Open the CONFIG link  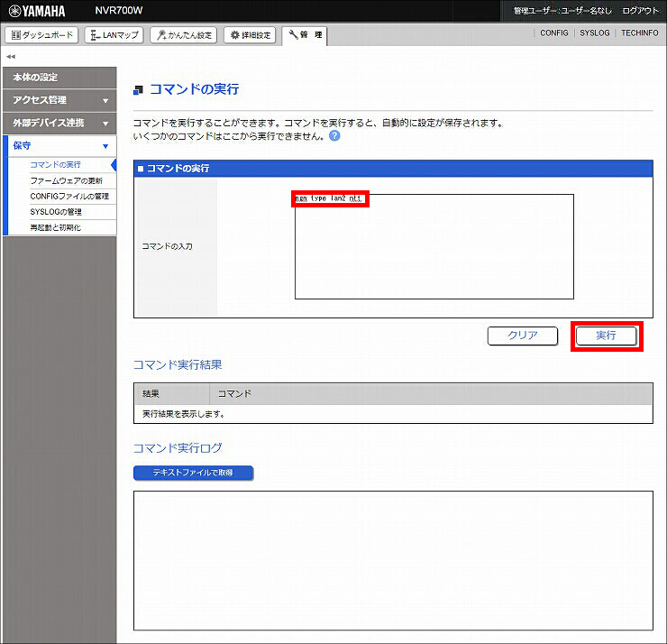553,32
